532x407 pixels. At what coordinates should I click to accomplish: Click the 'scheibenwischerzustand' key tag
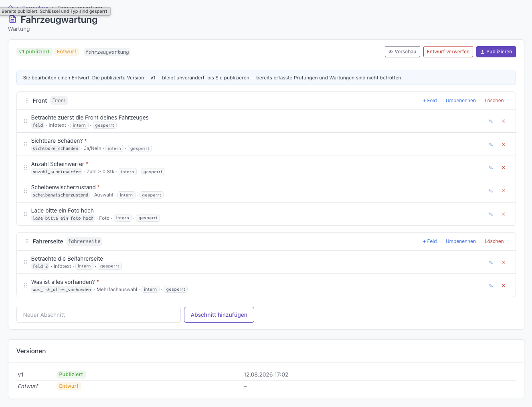[61, 195]
